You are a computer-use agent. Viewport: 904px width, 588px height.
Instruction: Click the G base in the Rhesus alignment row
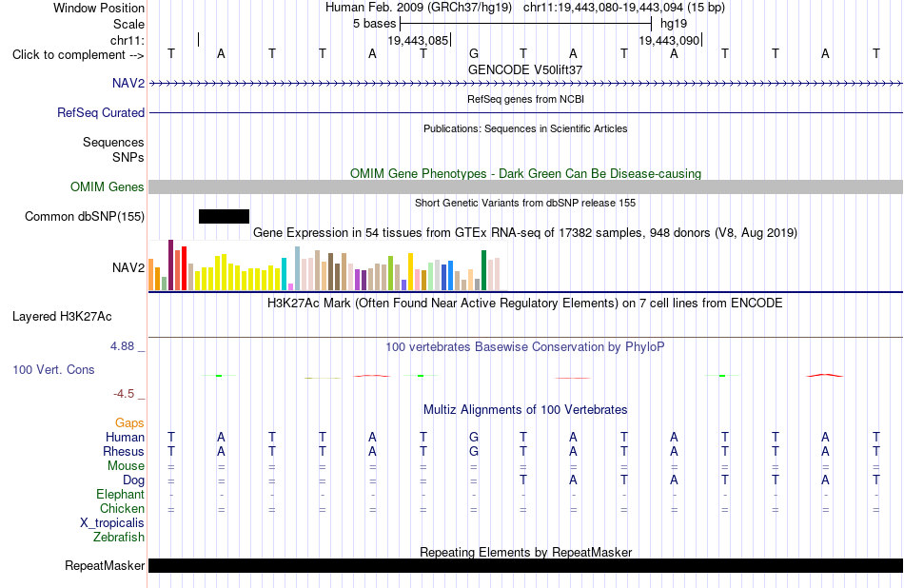coord(473,451)
